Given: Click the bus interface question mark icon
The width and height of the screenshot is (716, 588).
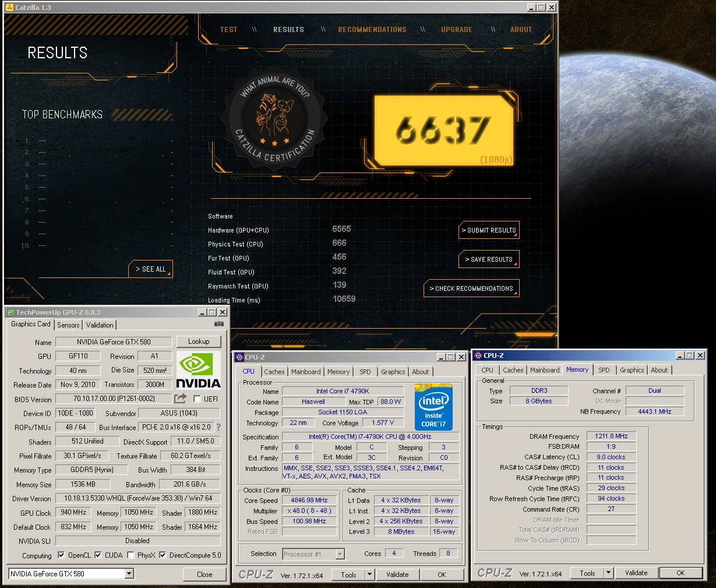Looking at the screenshot, I should [218, 427].
